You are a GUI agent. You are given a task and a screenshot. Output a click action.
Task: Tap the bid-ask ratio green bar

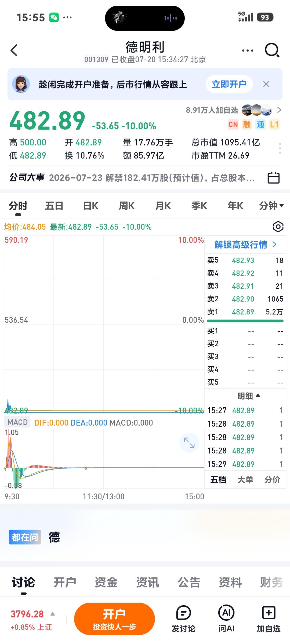click(x=245, y=321)
